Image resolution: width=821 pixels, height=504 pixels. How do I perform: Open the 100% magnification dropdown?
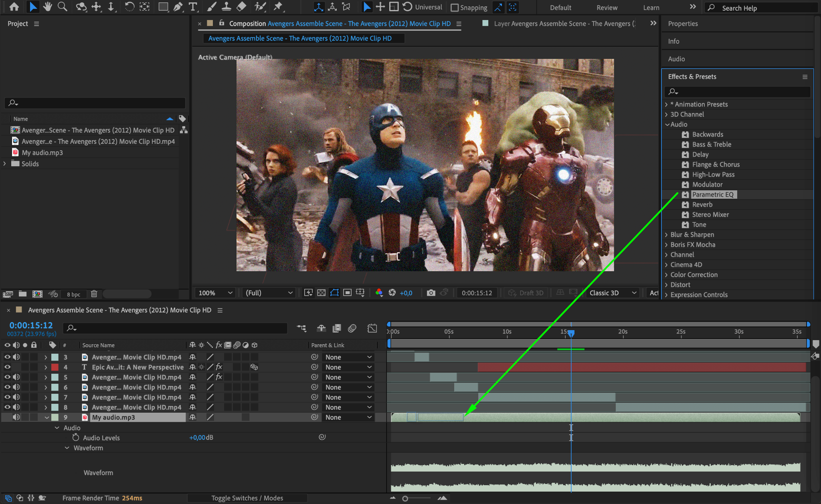tap(215, 293)
